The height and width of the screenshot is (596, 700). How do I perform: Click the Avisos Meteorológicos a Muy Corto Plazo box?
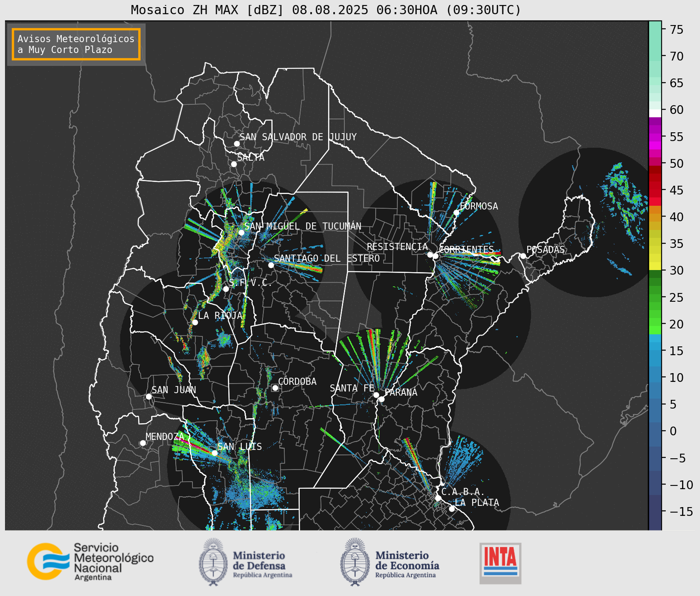76,44
